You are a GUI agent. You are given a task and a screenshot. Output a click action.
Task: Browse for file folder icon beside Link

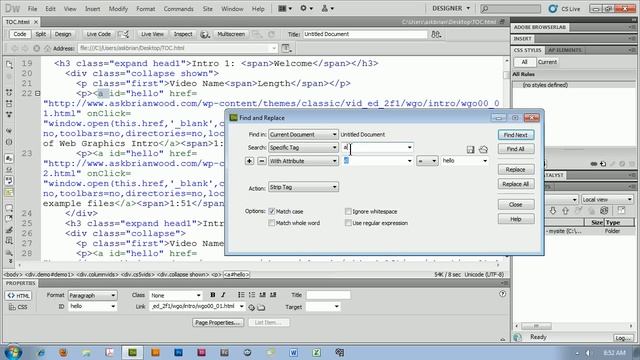261,307
